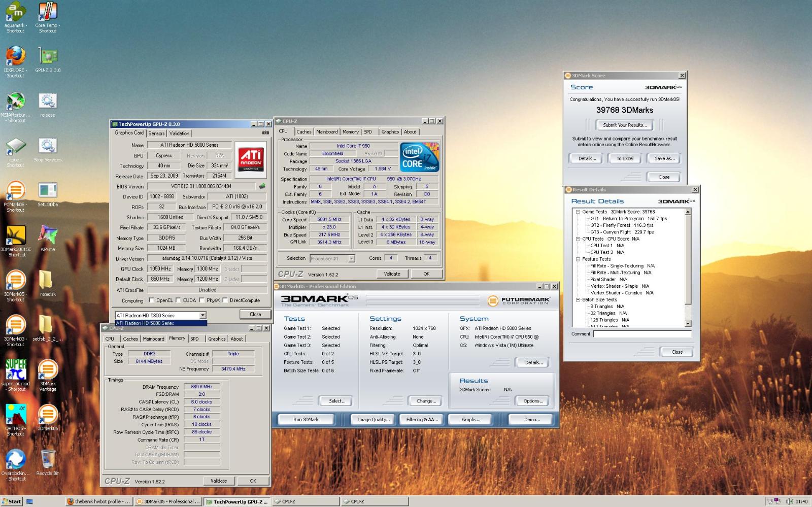Viewport: 812px width, 507px height.
Task: Open Caches tab in top CPU-Z window
Action: coord(304,132)
